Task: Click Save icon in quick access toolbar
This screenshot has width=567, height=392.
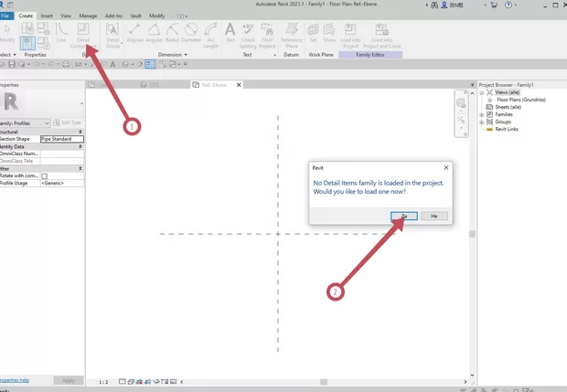Action: (x=12, y=64)
